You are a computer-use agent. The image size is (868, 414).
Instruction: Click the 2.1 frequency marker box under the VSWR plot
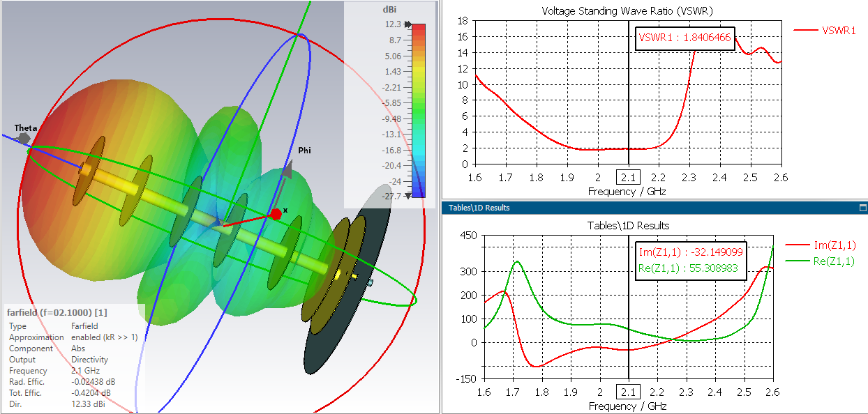629,177
